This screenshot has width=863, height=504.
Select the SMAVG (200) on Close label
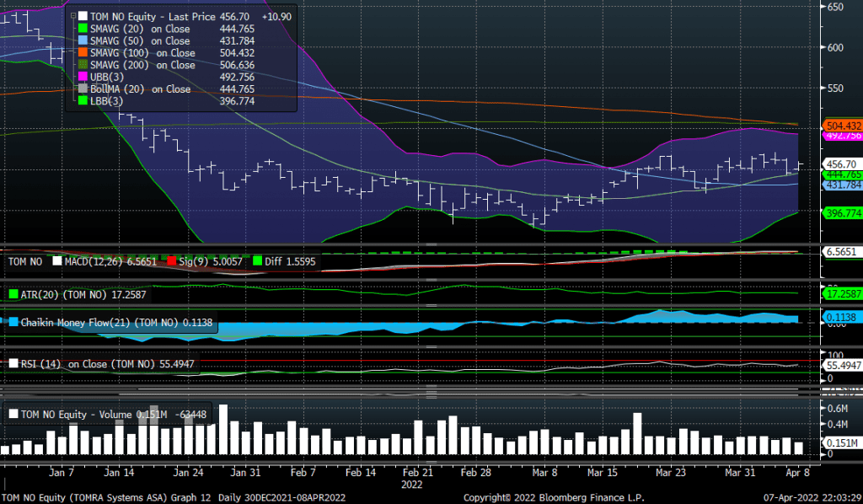142,65
